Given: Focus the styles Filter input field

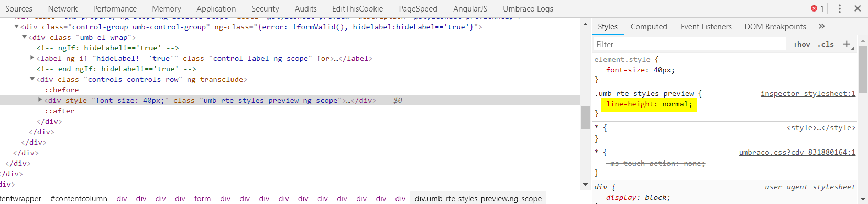Looking at the screenshot, I should (x=690, y=45).
